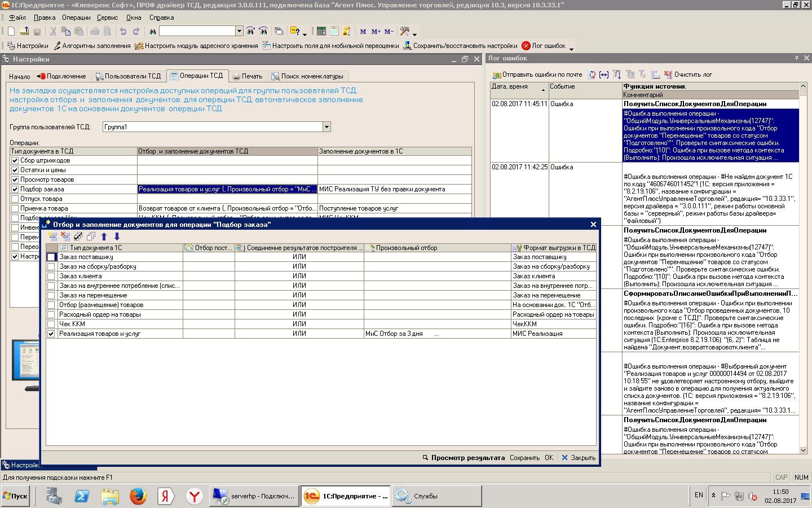The image size is (812, 508).
Task: Expand the tools icon dropdown arrow
Action: pyautogui.click(x=414, y=34)
